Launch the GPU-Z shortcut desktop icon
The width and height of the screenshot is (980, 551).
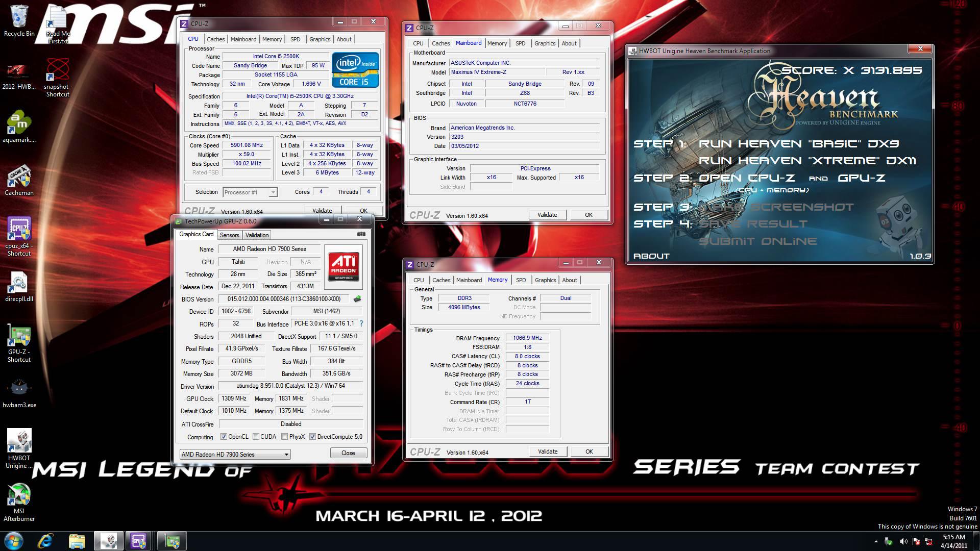coord(19,344)
